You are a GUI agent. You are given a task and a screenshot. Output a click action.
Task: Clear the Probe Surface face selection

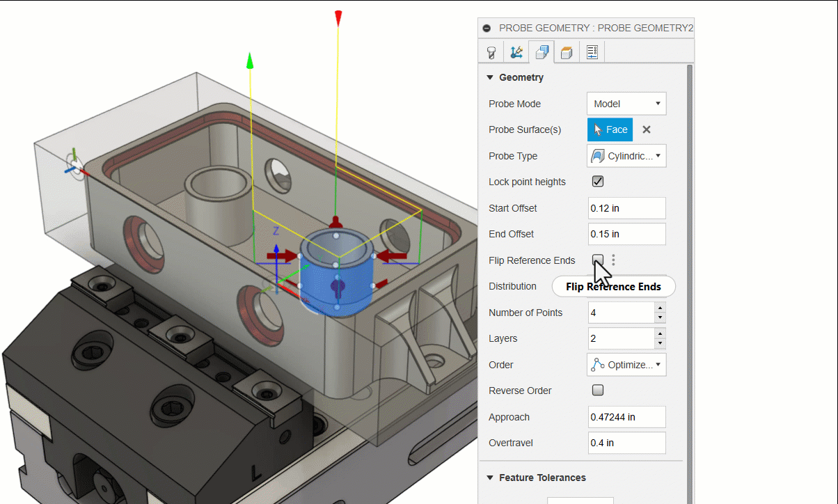tap(647, 129)
